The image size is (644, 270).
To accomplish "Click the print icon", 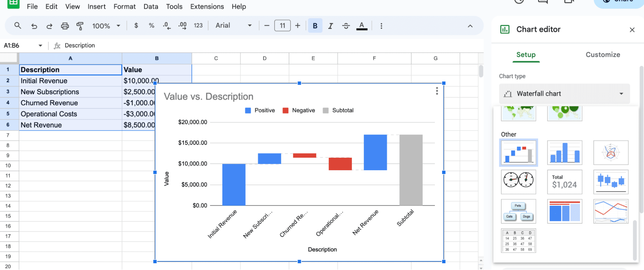I will pos(65,26).
